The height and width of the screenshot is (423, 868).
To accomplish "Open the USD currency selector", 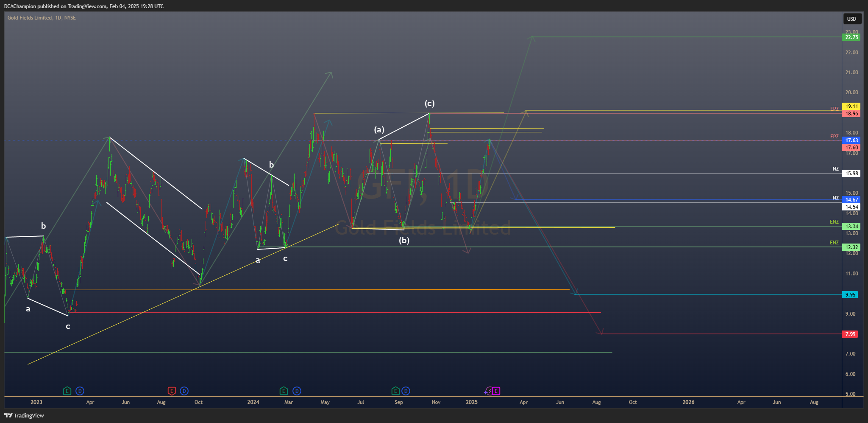I will coord(851,19).
